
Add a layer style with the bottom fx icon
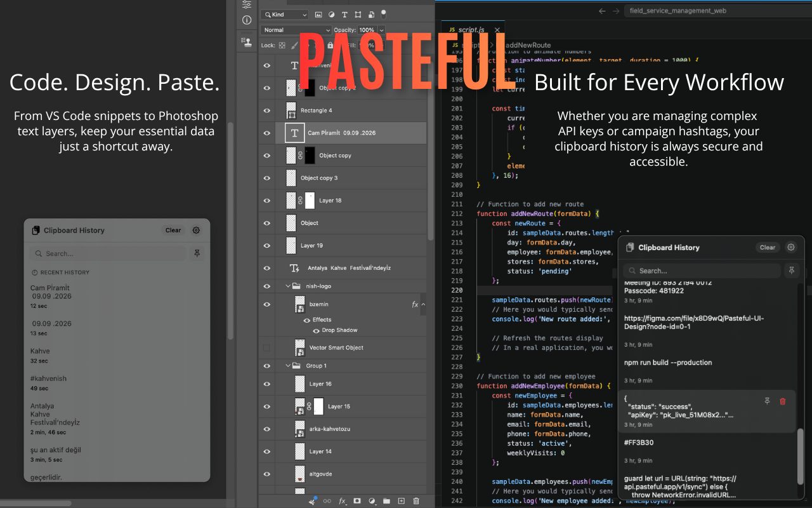point(343,501)
